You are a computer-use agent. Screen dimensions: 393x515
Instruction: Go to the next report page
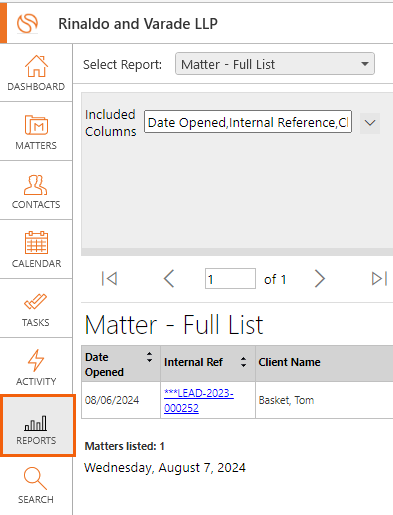pyautogui.click(x=320, y=279)
